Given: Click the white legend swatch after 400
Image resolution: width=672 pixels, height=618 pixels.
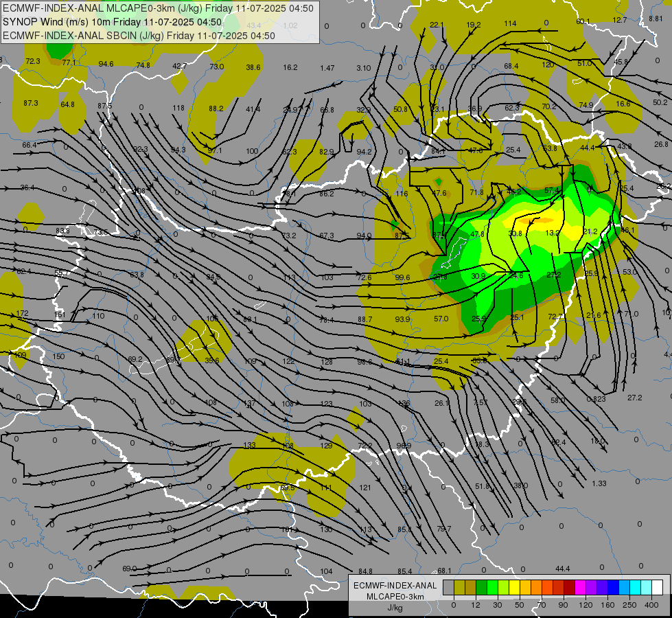Looking at the screenshot, I should click(657, 587).
